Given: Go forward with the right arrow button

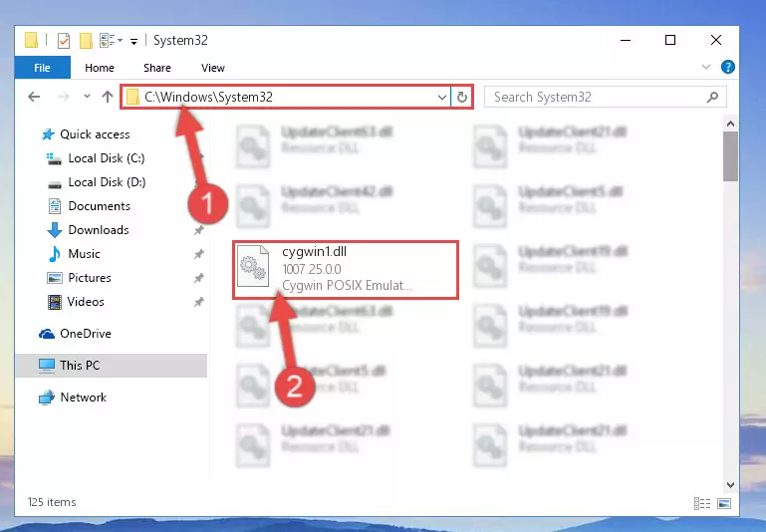Looking at the screenshot, I should click(x=63, y=97).
